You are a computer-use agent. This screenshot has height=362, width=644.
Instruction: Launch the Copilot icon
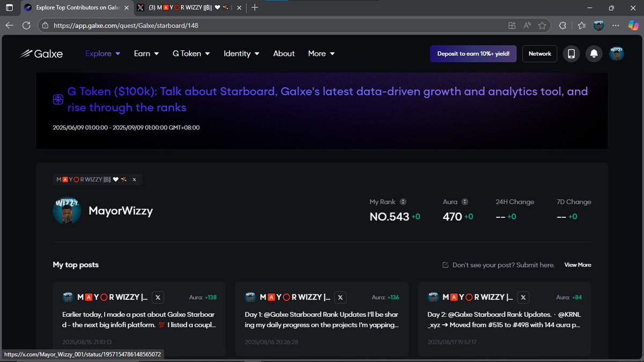pyautogui.click(x=633, y=25)
